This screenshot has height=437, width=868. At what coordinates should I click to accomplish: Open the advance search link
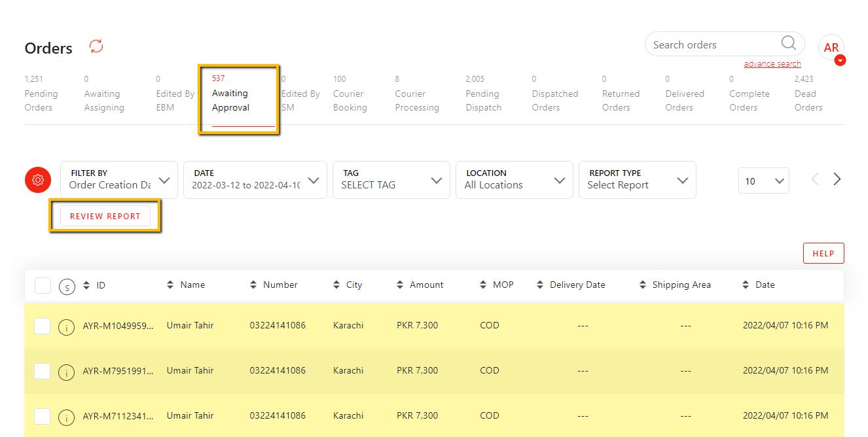point(772,64)
